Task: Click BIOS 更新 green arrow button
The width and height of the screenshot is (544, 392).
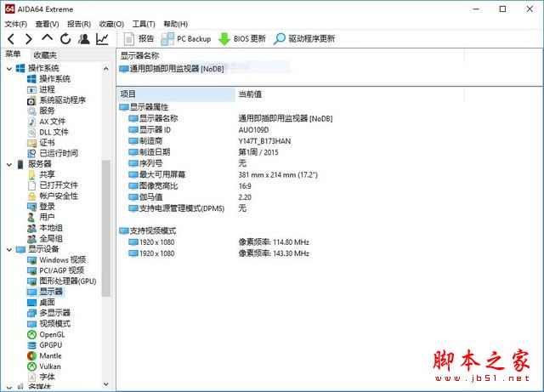Action: pyautogui.click(x=241, y=38)
